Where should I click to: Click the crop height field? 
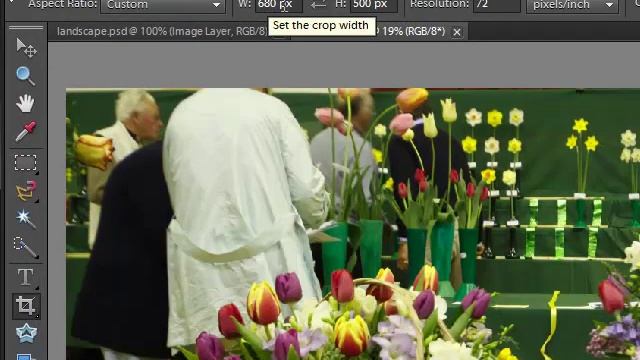pos(373,5)
